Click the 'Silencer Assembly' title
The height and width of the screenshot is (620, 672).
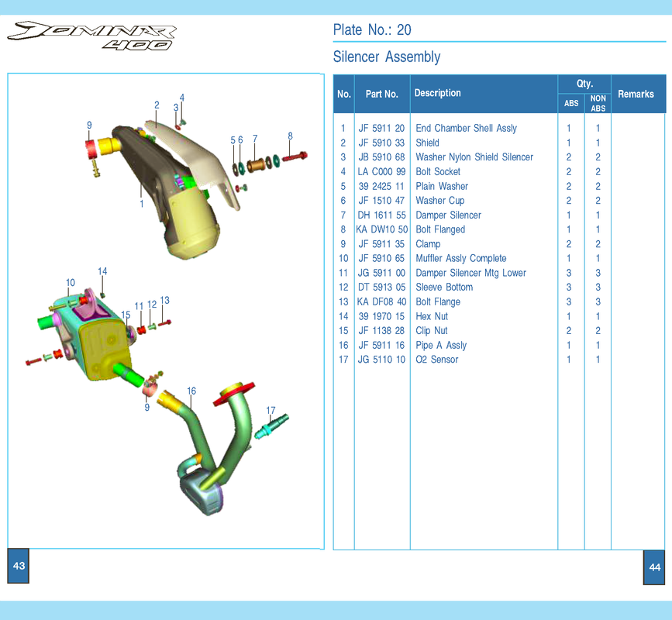(387, 57)
